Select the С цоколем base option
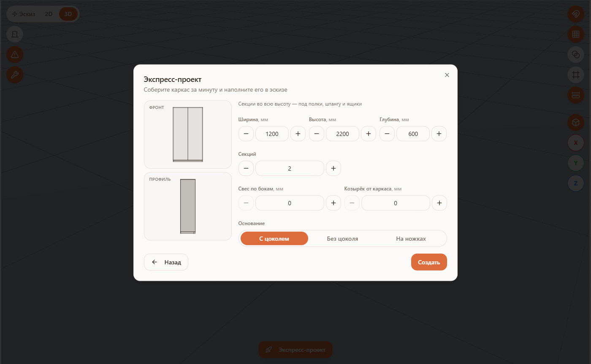591x364 pixels. (x=274, y=239)
